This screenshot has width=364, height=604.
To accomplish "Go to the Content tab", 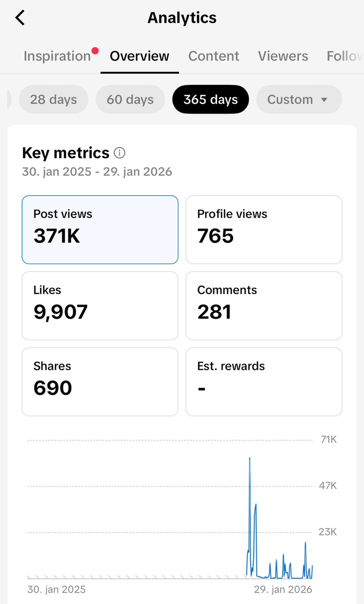I will tap(213, 56).
